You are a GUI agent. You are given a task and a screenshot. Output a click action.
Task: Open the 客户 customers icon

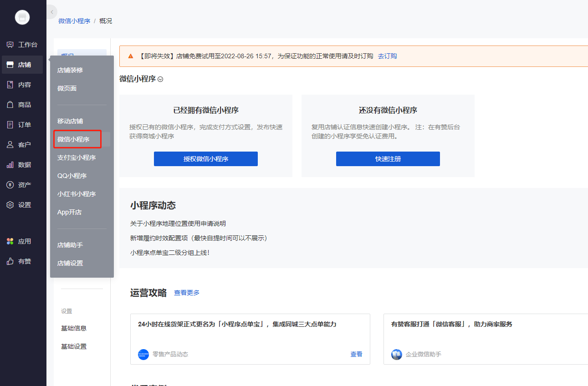(x=10, y=145)
